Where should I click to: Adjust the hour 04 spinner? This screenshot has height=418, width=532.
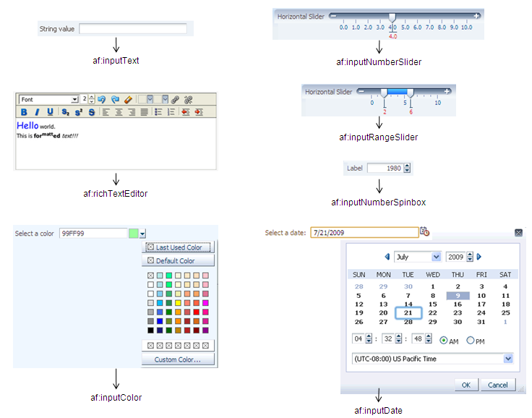click(369, 338)
